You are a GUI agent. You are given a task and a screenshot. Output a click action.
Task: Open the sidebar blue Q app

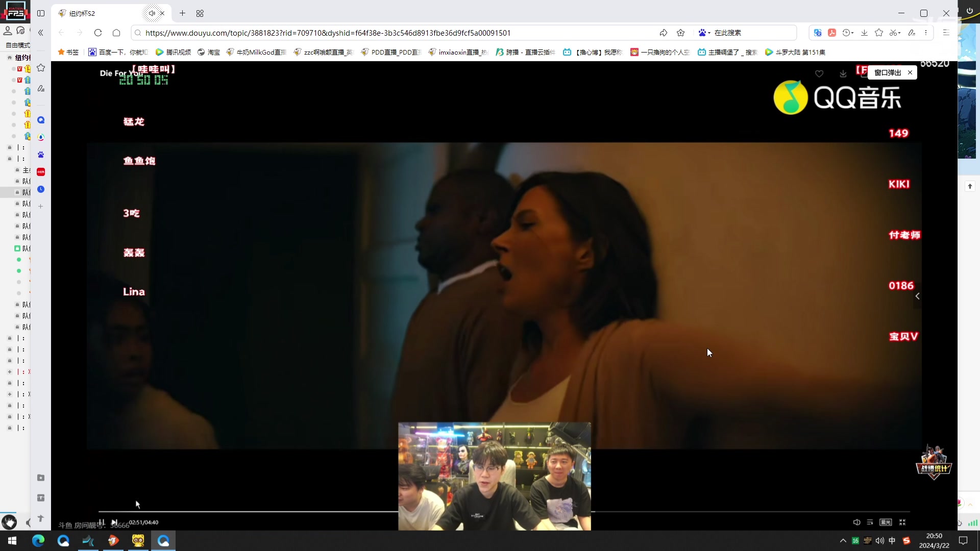41,120
